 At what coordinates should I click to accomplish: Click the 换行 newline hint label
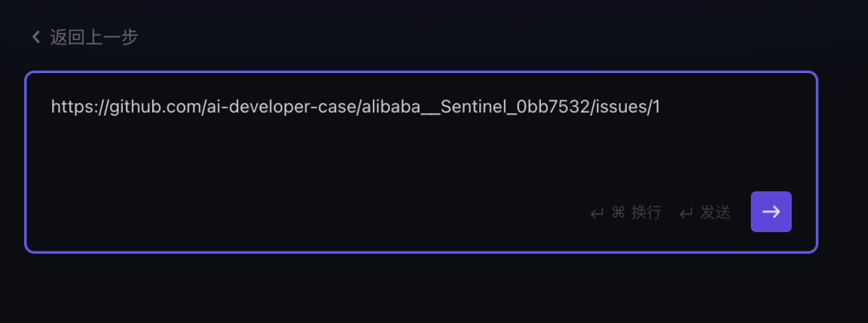click(x=646, y=212)
